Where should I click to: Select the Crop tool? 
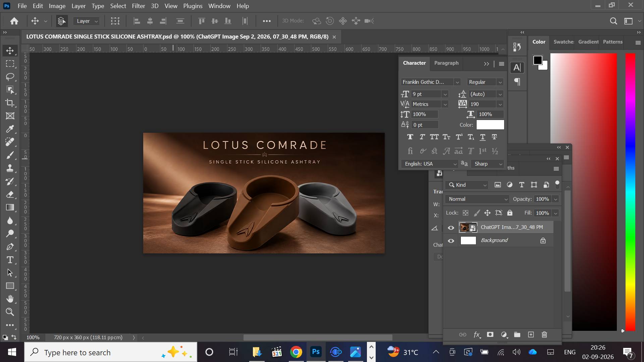[x=10, y=103]
